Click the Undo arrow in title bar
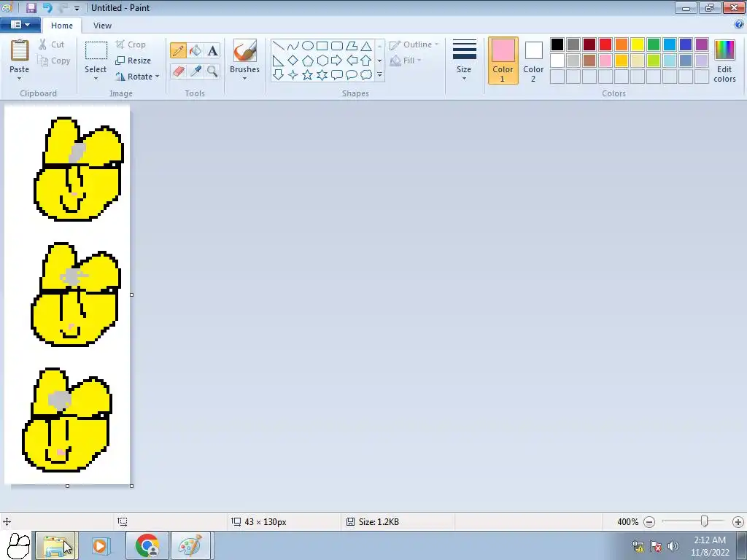Screen dimensions: 747x560 (x=47, y=7)
